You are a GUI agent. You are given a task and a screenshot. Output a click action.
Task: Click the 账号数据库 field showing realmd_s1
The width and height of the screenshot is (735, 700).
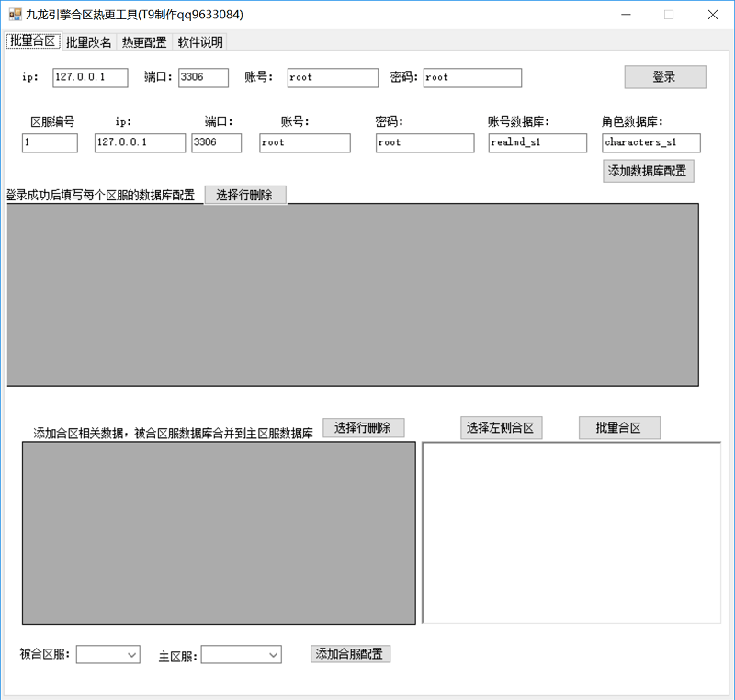(537, 142)
